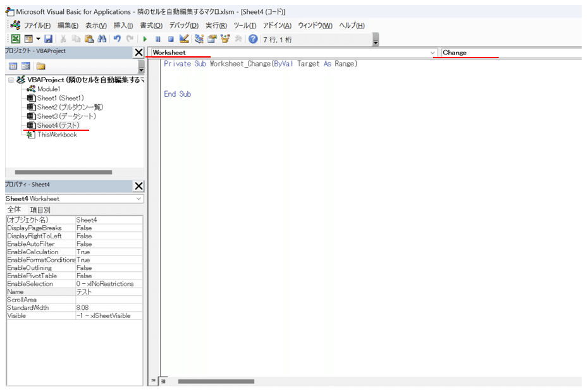This screenshot has height=392, width=588.
Task: Close the Properties - Sheet4 pane
Action: (x=138, y=186)
